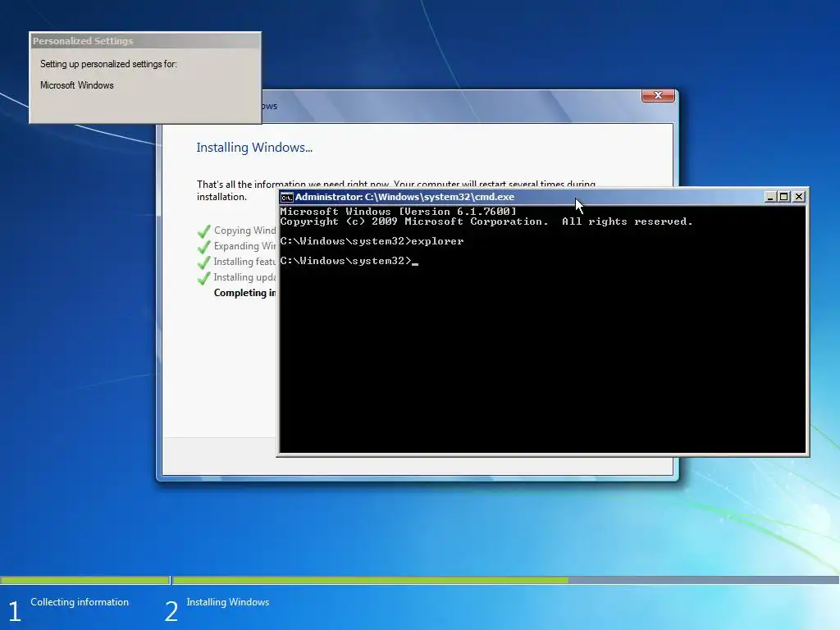Click the 'Installing updates' step text
This screenshot has width=840, height=630.
pos(244,277)
